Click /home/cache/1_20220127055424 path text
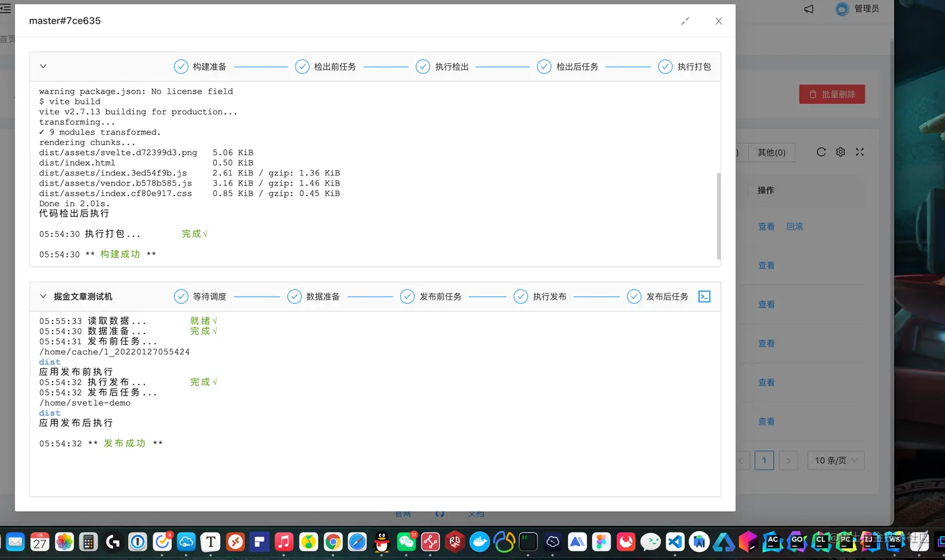 click(114, 352)
